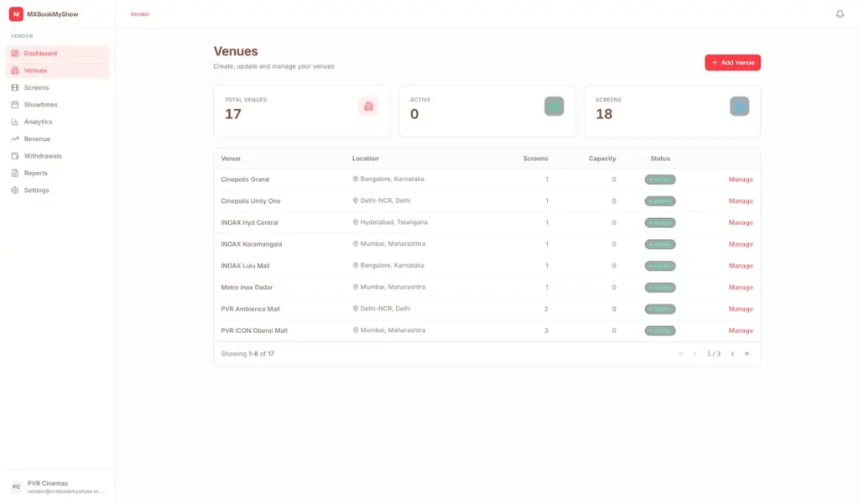Click the Screens count 18
Image resolution: width=859 pixels, height=504 pixels.
point(604,114)
